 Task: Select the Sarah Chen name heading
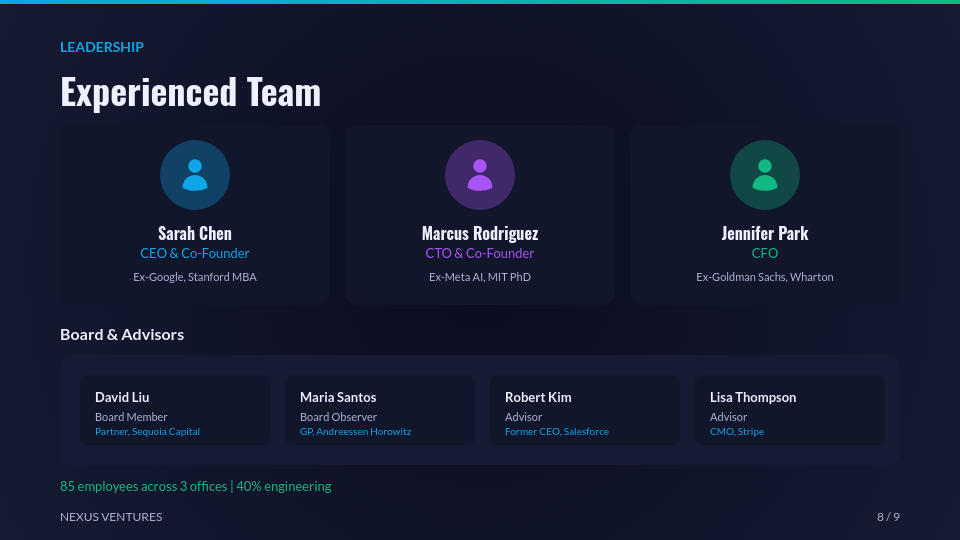(195, 233)
